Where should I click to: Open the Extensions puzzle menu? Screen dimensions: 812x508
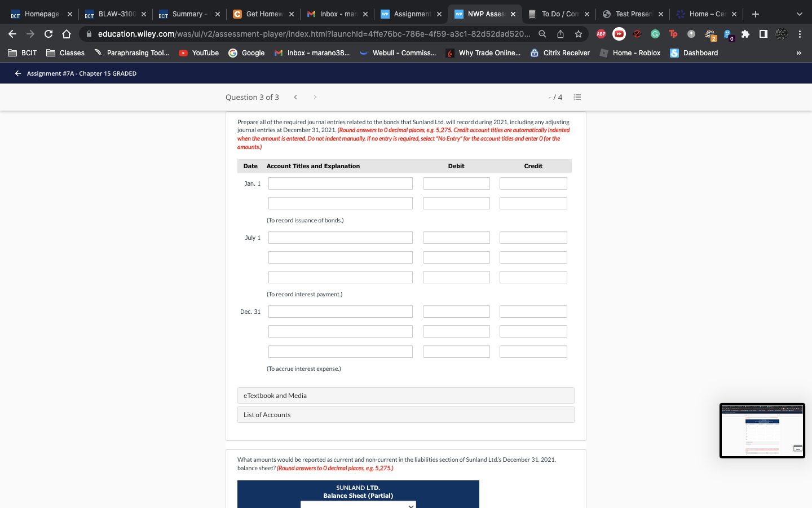[x=745, y=34]
